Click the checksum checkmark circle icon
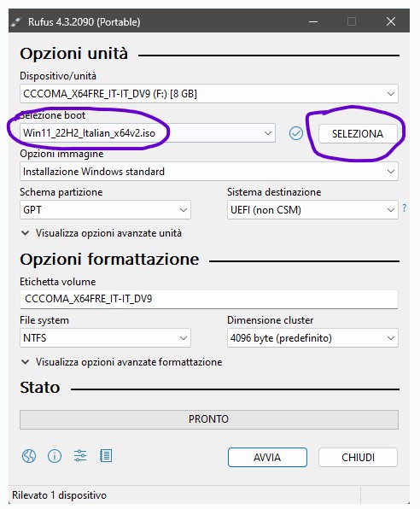The width and height of the screenshot is (420, 509). tap(296, 133)
